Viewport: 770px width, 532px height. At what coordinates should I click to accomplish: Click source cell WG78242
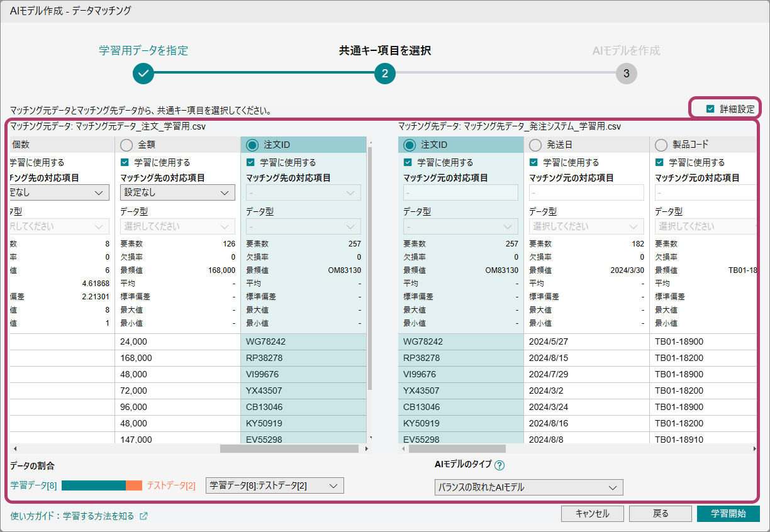303,341
